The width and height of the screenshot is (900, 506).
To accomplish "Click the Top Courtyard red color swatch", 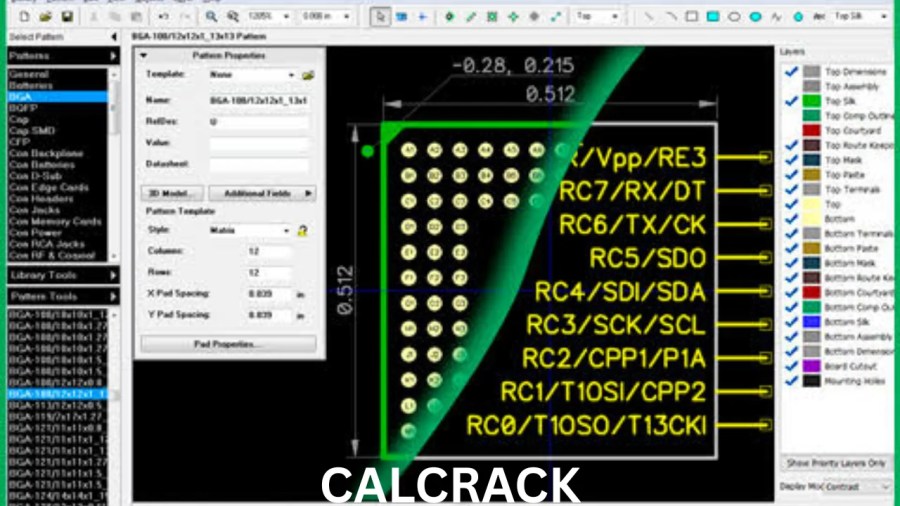I will pyautogui.click(x=811, y=130).
